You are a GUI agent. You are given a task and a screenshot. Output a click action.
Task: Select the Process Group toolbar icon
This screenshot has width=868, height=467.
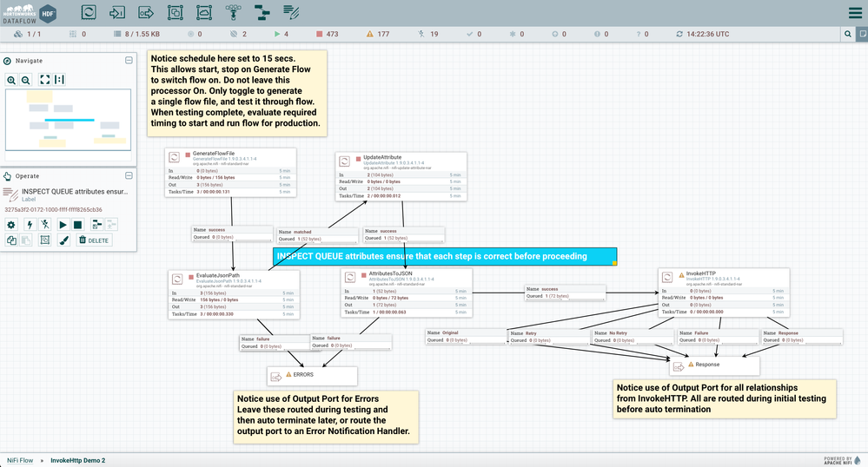[175, 12]
